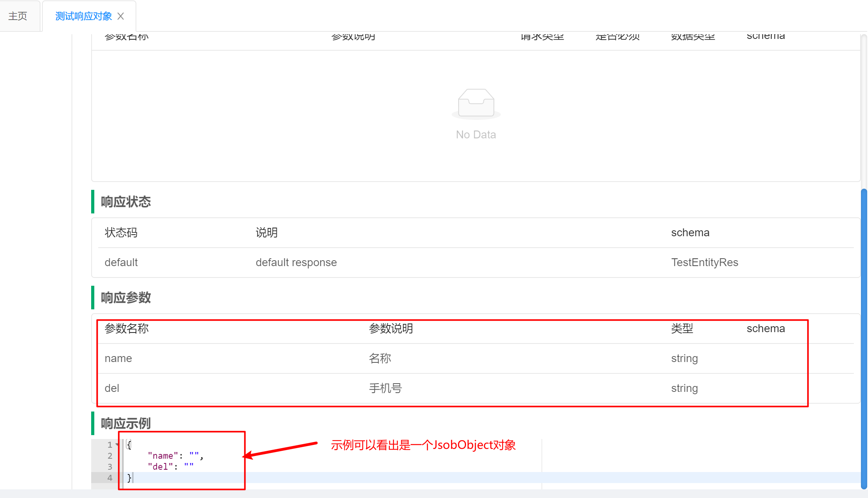Close the 测试响应对象 tab
868x498 pixels.
[121, 16]
